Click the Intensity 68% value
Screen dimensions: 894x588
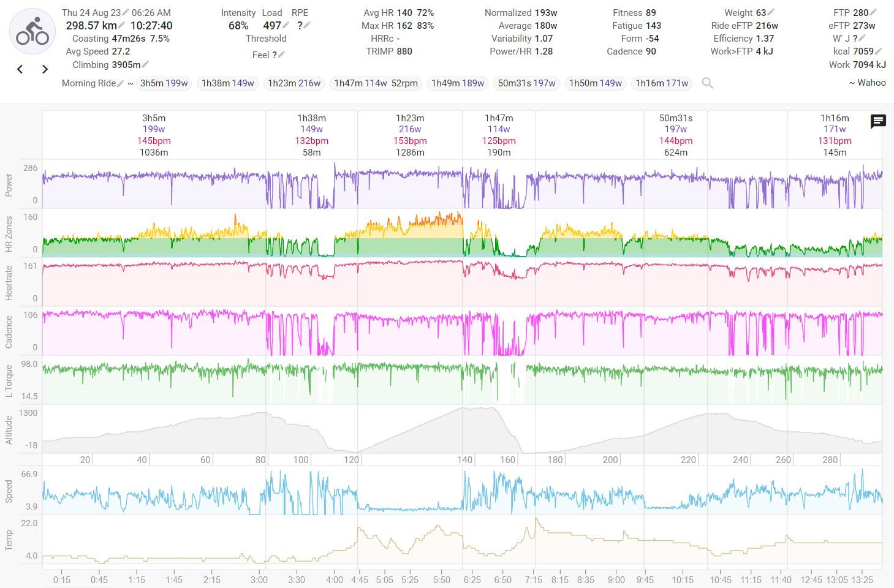[x=238, y=25]
